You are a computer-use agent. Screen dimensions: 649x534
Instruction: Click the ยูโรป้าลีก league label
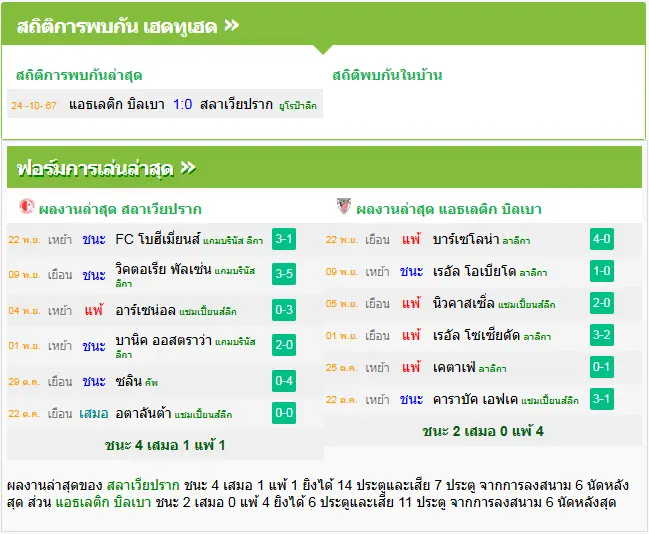click(298, 106)
